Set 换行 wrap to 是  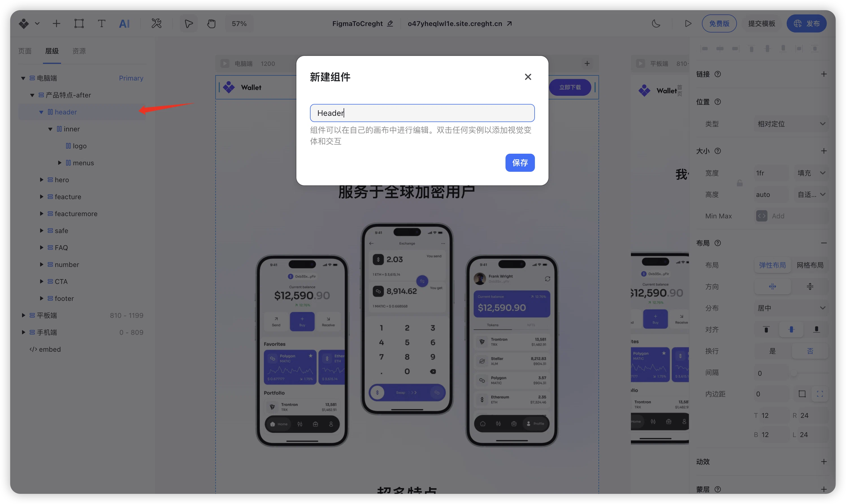pos(773,351)
